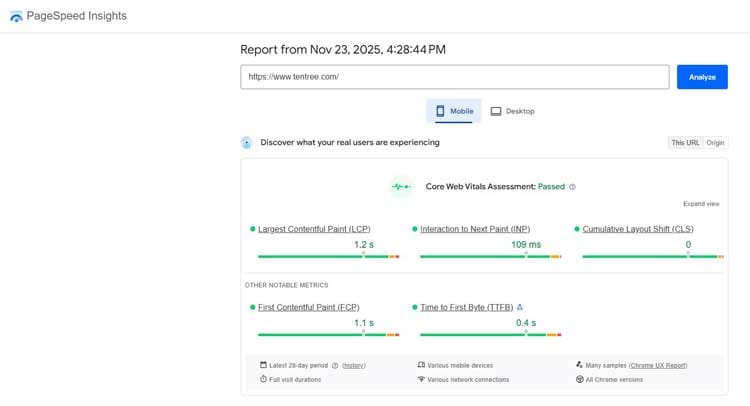The height and width of the screenshot is (406, 750).
Task: Click the desktop monitor icon in tab
Action: 496,111
